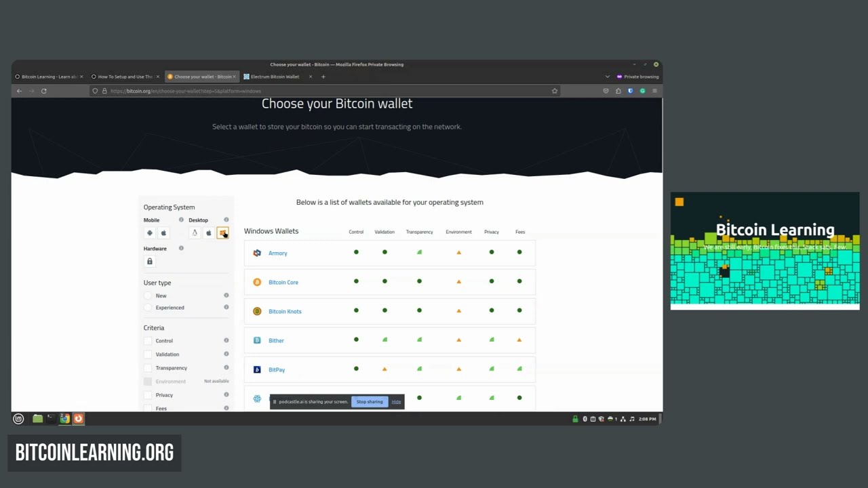Open the Bitcoin Knots wallet link
868x488 pixels.
tap(285, 311)
